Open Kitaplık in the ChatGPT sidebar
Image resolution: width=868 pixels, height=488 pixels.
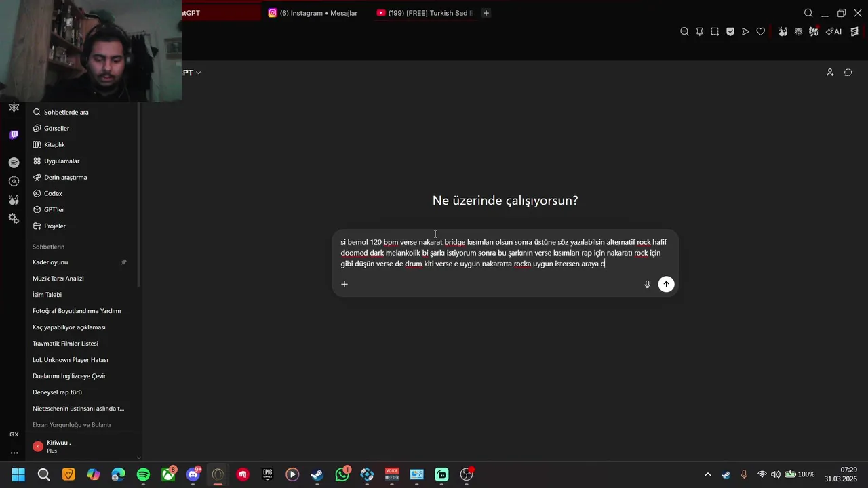point(83,144)
